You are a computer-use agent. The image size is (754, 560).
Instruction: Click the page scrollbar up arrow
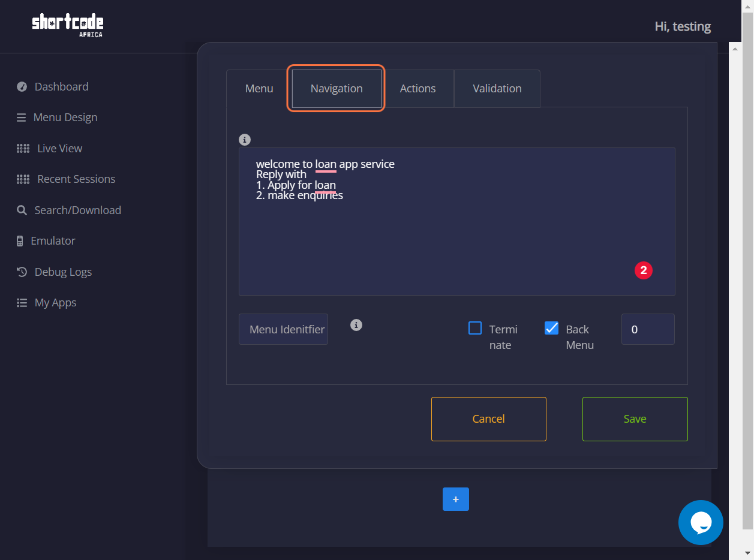[x=749, y=6]
